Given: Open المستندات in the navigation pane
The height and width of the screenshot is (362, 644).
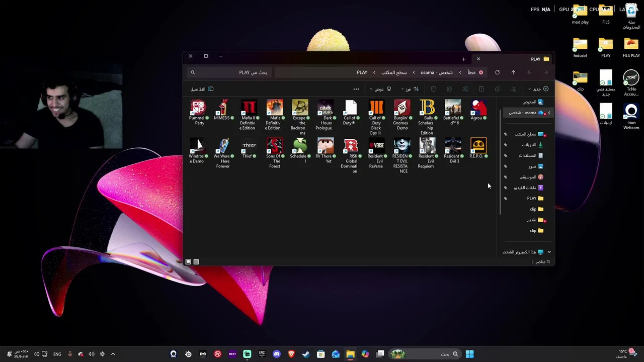Looking at the screenshot, I should (x=531, y=155).
